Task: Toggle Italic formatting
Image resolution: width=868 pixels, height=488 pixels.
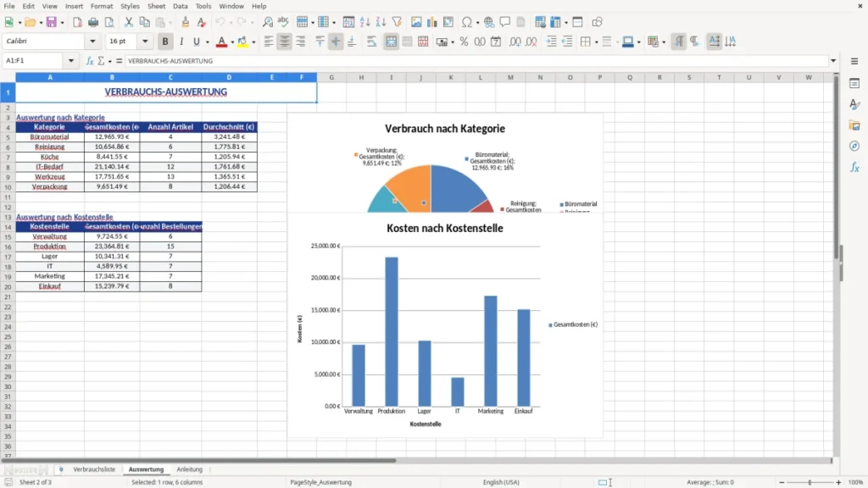Action: 181,42
